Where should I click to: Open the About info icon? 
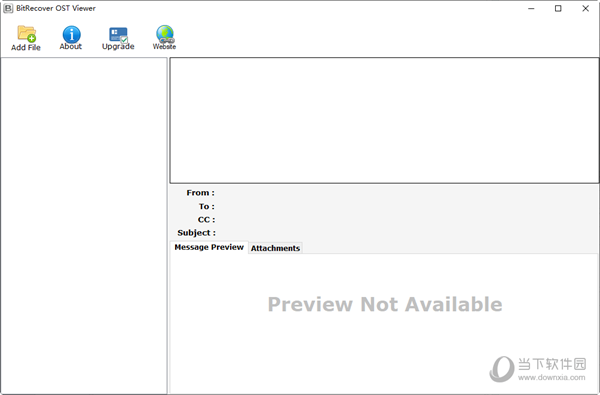[x=72, y=34]
